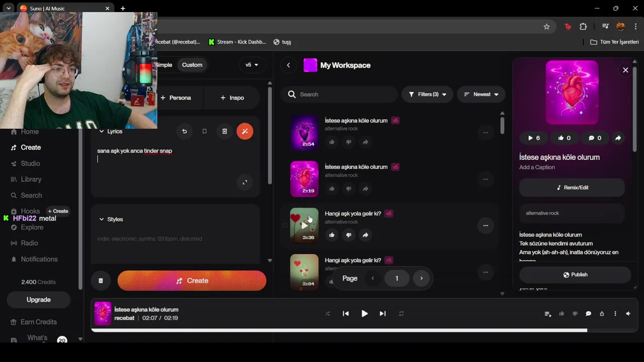
Task: Share the song from the details panel
Action: click(618, 138)
